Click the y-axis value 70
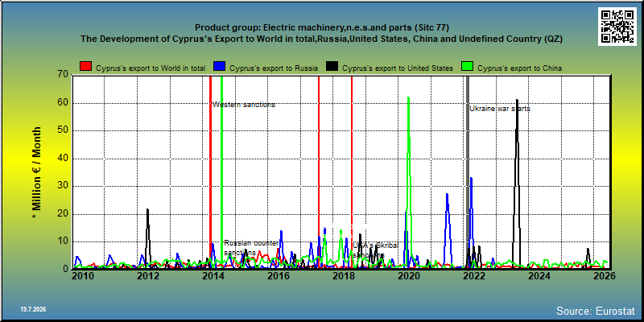 click(x=63, y=75)
